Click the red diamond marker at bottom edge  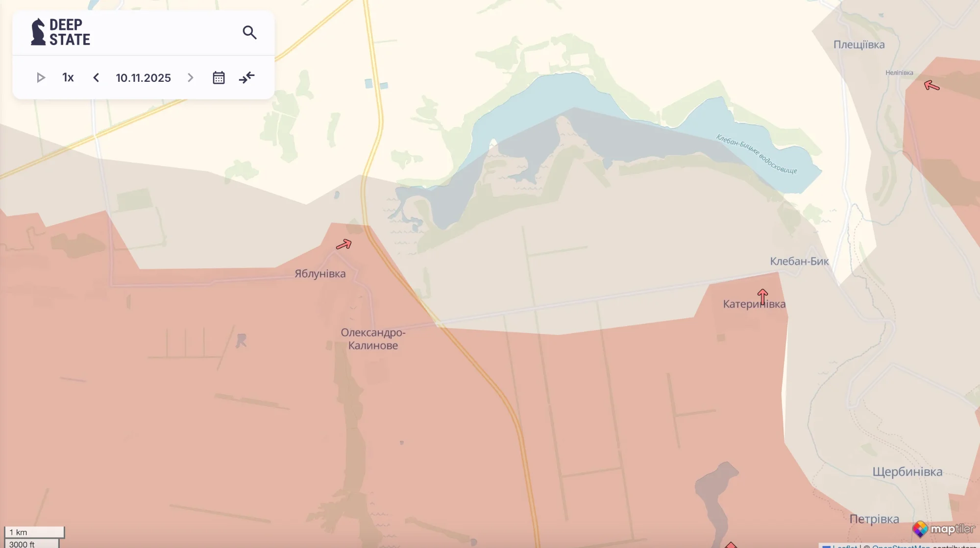coord(731,545)
